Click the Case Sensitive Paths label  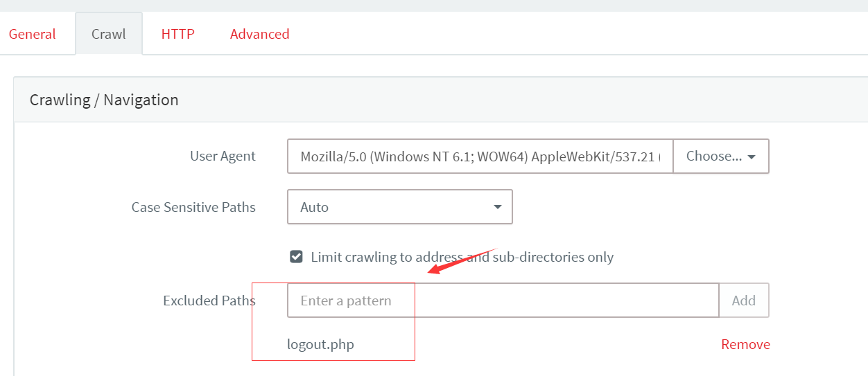tap(193, 207)
